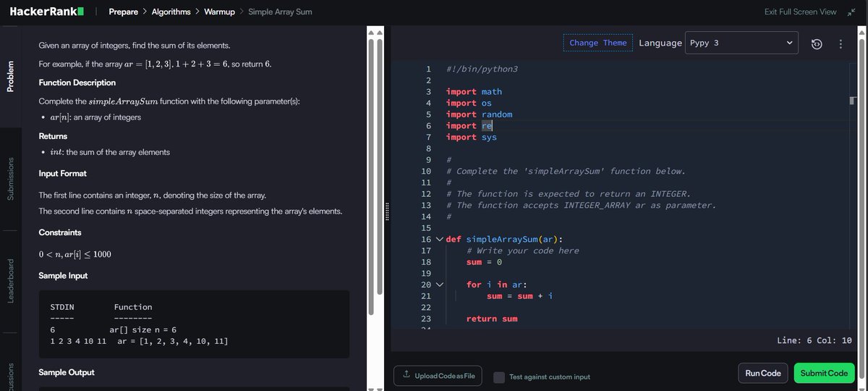
Task: Click 'def simpleArraySum(ar):' line
Action: click(504, 239)
